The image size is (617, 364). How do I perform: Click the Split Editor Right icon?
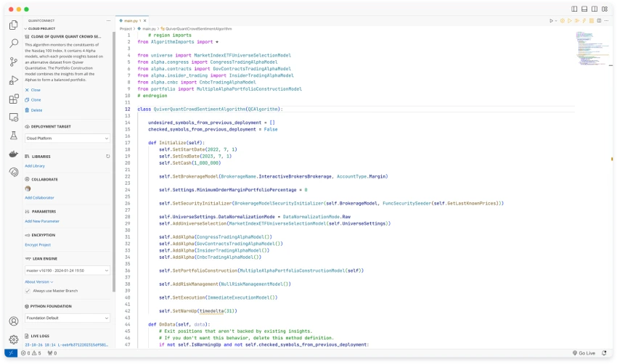(599, 21)
